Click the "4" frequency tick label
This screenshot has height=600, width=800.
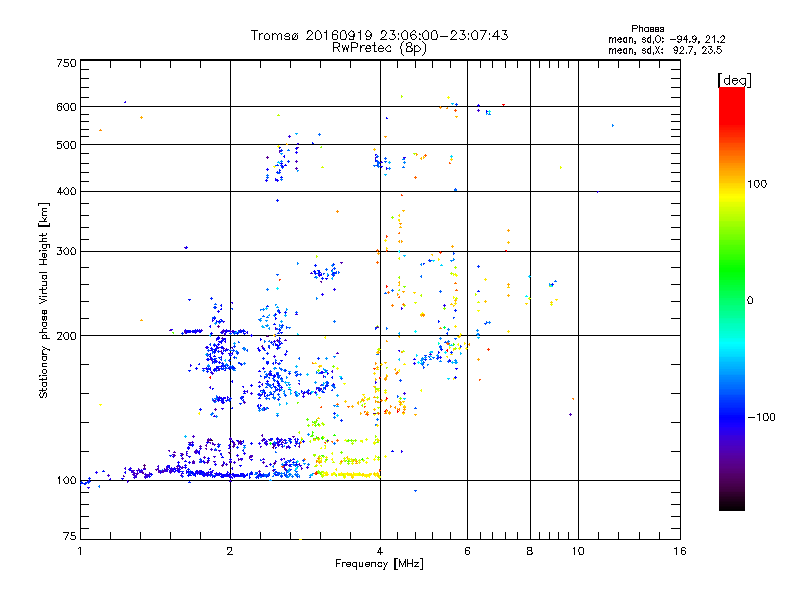380,551
